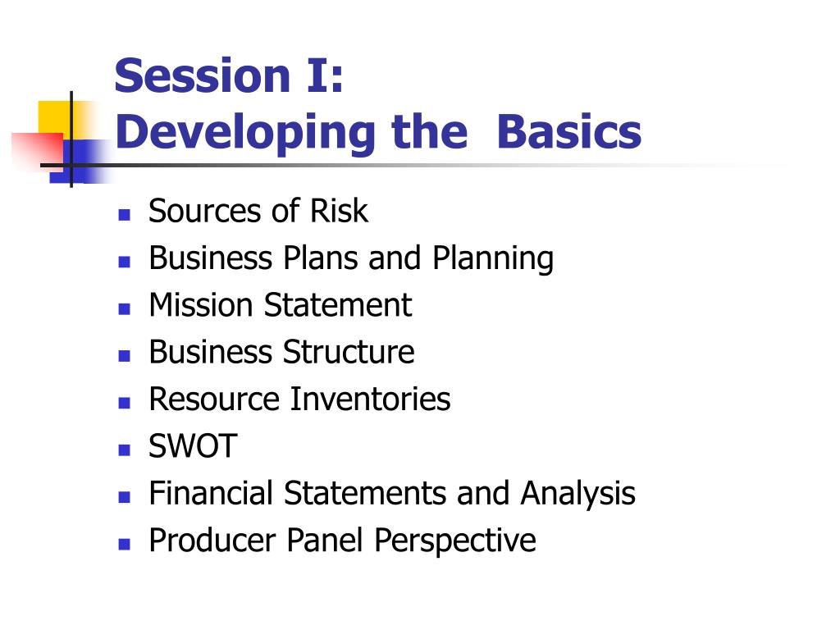This screenshot has height=630, width=840.
Task: Click the red square in slide logo
Action: (38, 151)
